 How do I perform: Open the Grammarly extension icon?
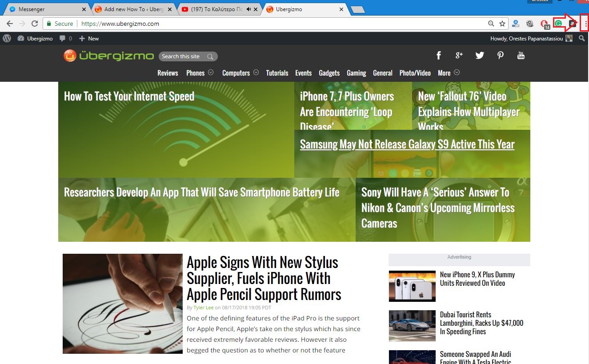559,24
